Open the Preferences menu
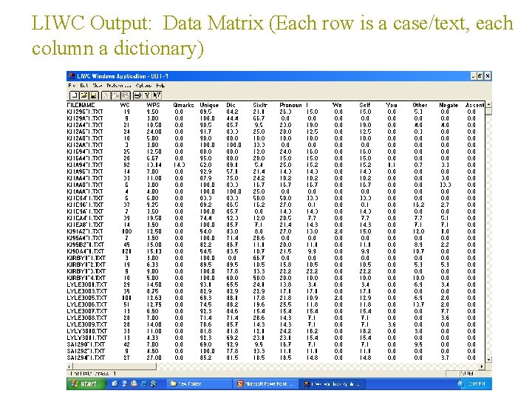The height and width of the screenshot is (399, 532). point(118,86)
